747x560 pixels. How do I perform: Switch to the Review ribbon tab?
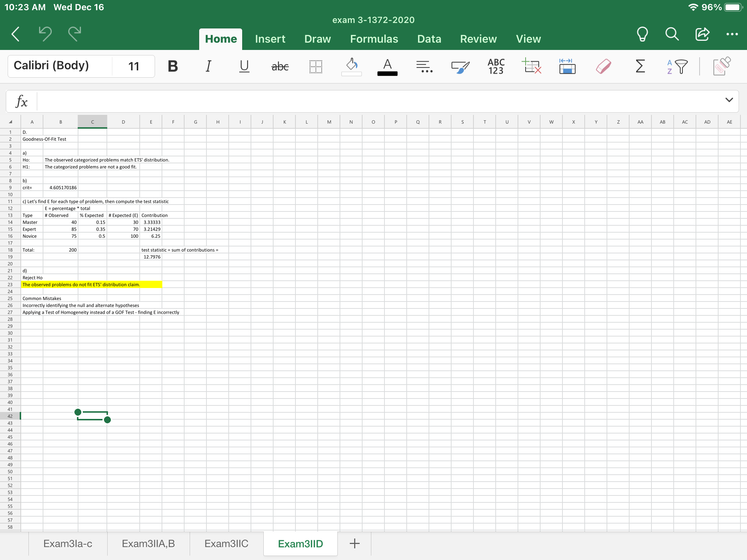[478, 39]
